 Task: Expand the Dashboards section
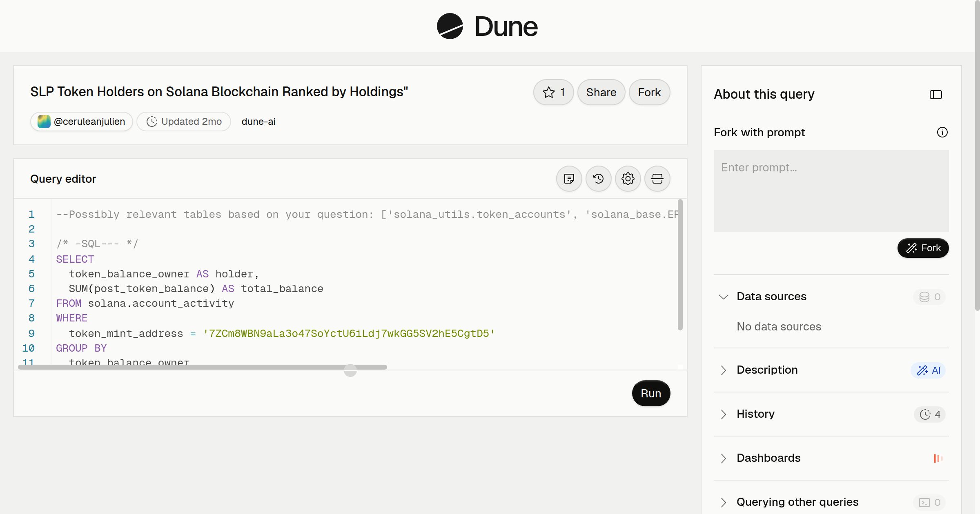click(x=723, y=458)
